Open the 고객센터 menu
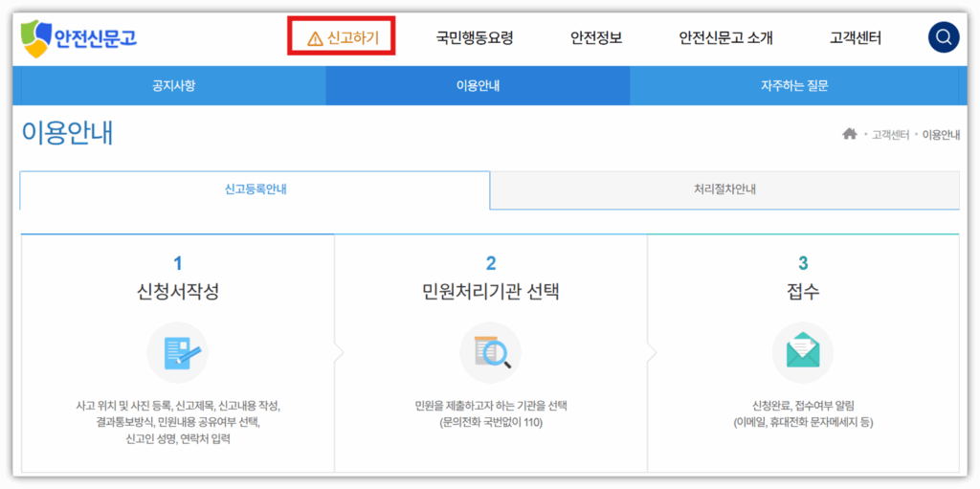 point(855,38)
